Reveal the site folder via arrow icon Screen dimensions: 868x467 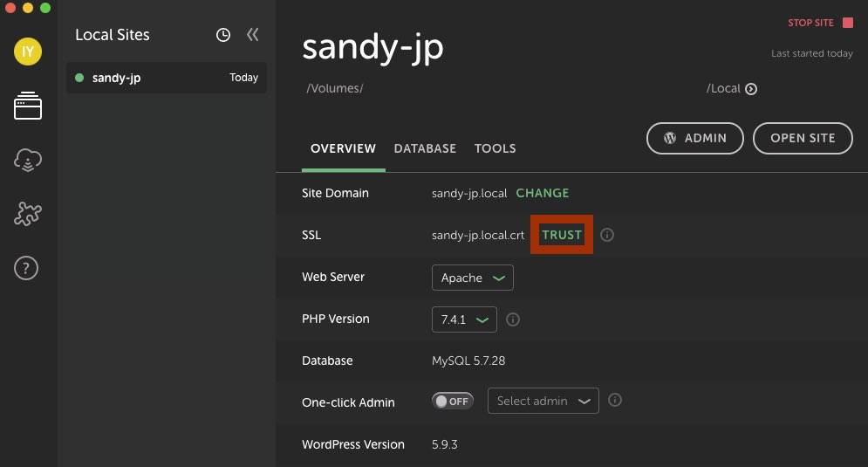(750, 89)
